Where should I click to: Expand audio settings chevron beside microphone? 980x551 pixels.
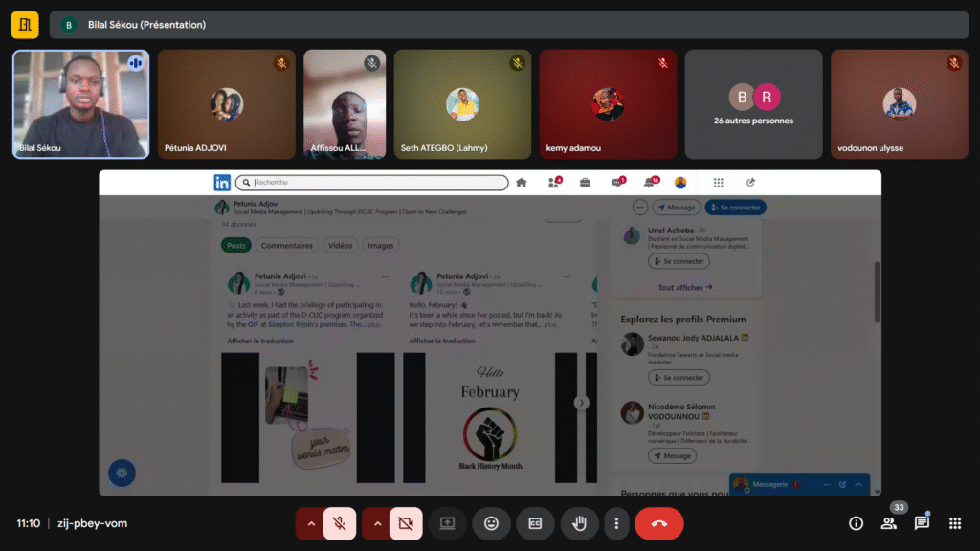[x=309, y=523]
